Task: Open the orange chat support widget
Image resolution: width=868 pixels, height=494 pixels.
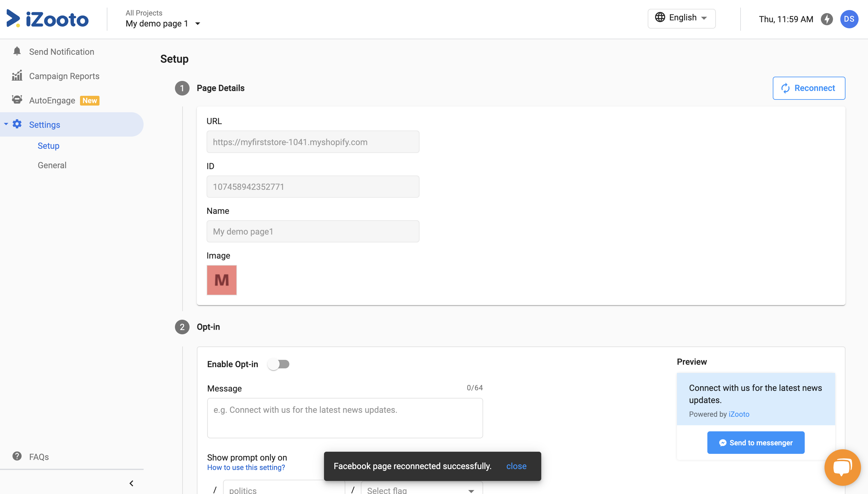Action: click(x=842, y=467)
